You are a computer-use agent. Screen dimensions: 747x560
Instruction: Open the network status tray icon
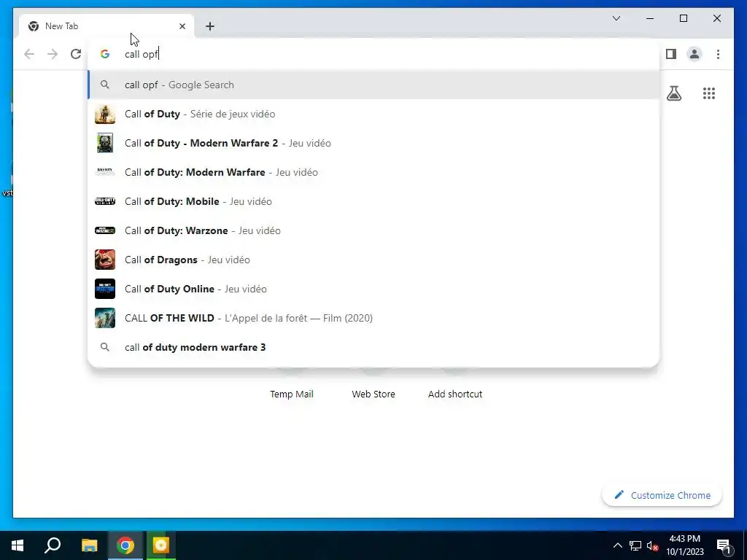635,545
